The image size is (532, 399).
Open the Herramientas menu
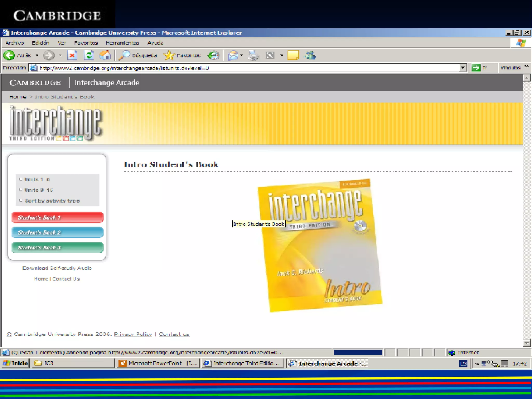(122, 43)
